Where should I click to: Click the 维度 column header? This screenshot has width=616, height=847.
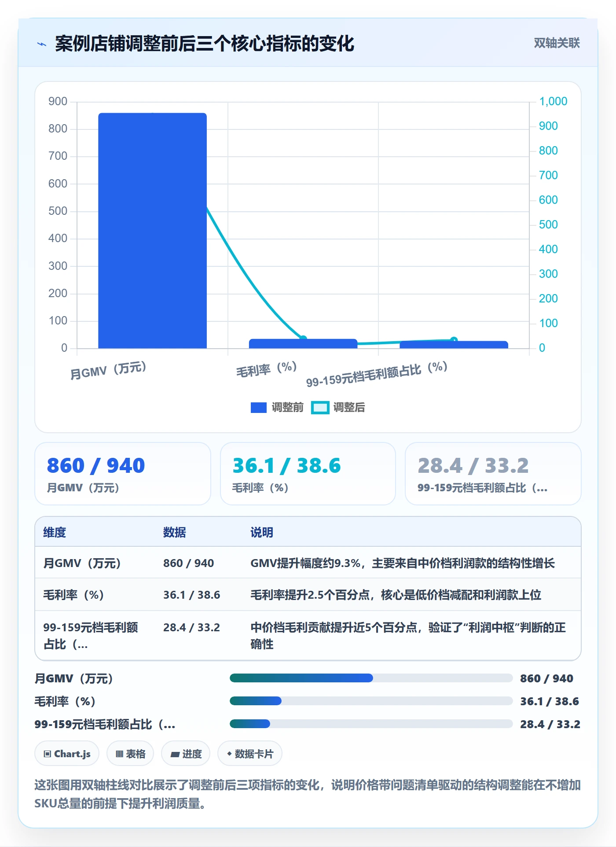click(55, 532)
